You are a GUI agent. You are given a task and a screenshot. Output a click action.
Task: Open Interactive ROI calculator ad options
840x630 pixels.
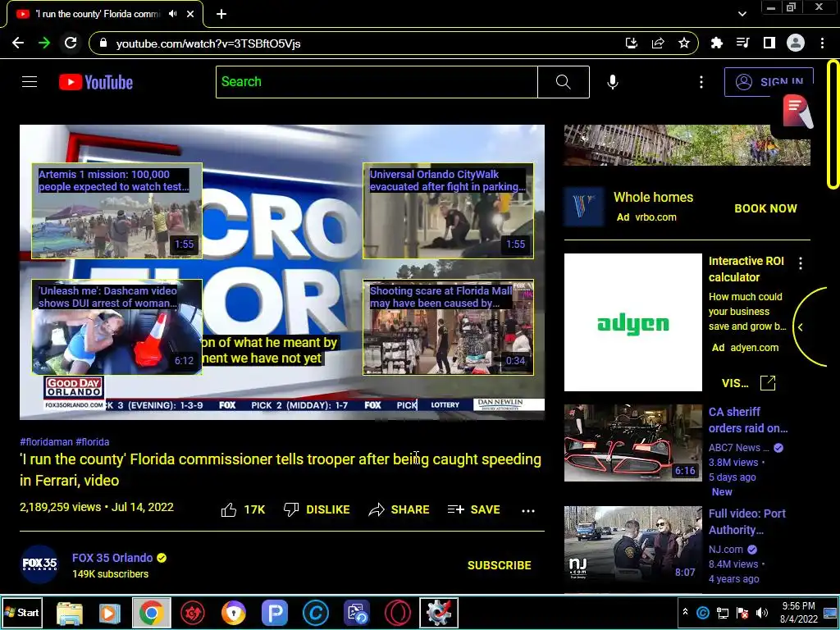tap(801, 263)
